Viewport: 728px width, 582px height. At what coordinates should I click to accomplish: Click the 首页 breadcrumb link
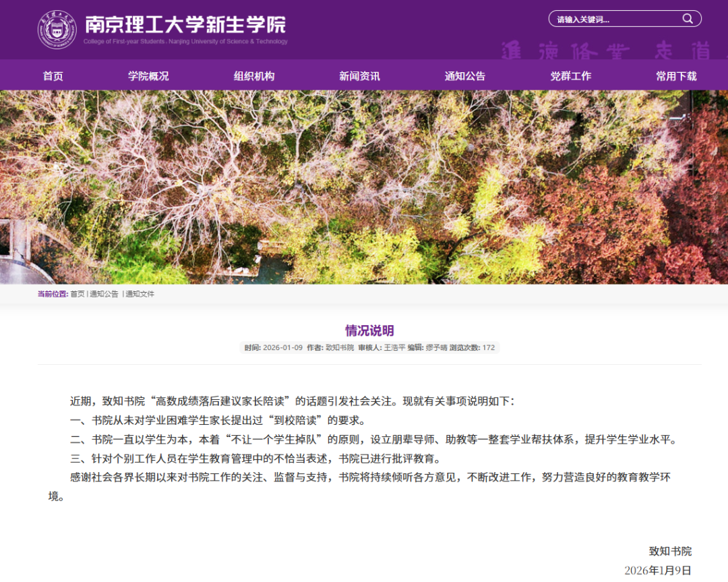click(x=78, y=294)
